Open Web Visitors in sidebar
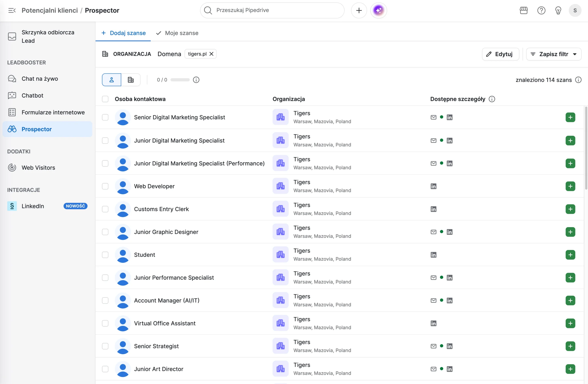Screen dimensions: 588x384 [47, 167]
